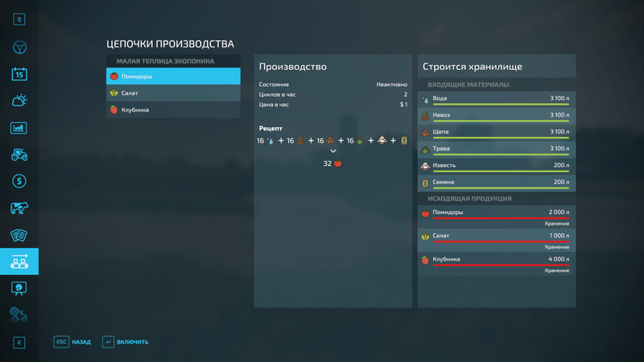644x362 pixels.
Task: Open the tutorial presentation board page
Action: 19,287
